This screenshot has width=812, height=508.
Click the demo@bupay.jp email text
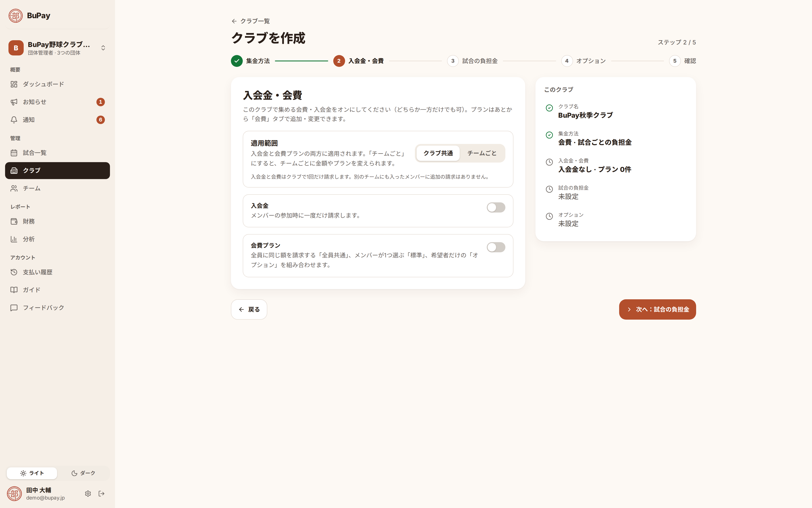[x=46, y=498]
